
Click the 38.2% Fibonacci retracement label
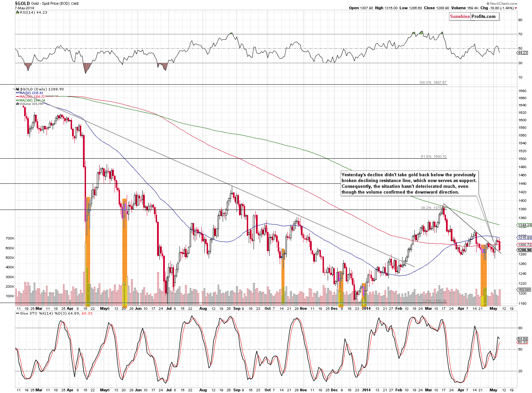click(x=434, y=208)
